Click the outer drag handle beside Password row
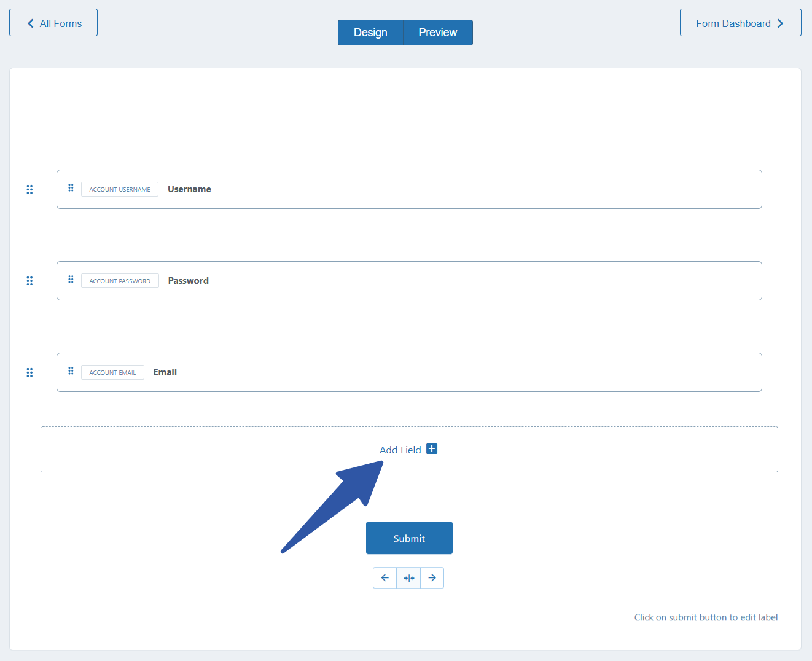The height and width of the screenshot is (661, 812). 29,281
